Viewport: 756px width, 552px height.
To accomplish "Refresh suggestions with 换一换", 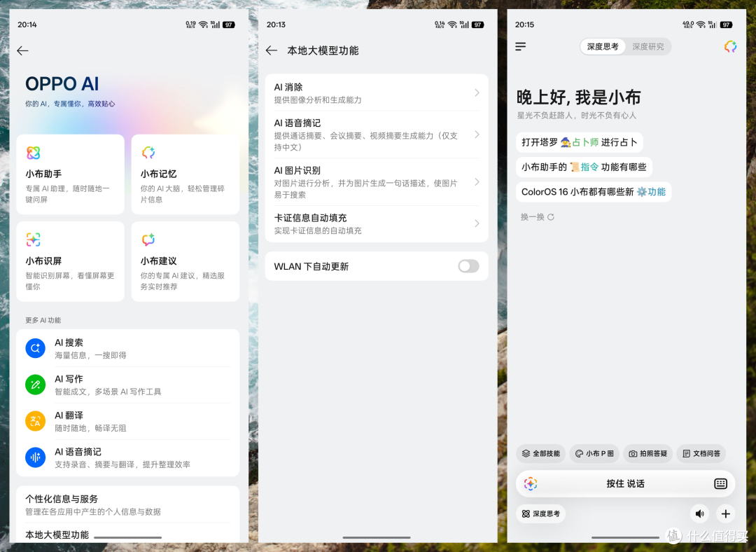I will [537, 217].
